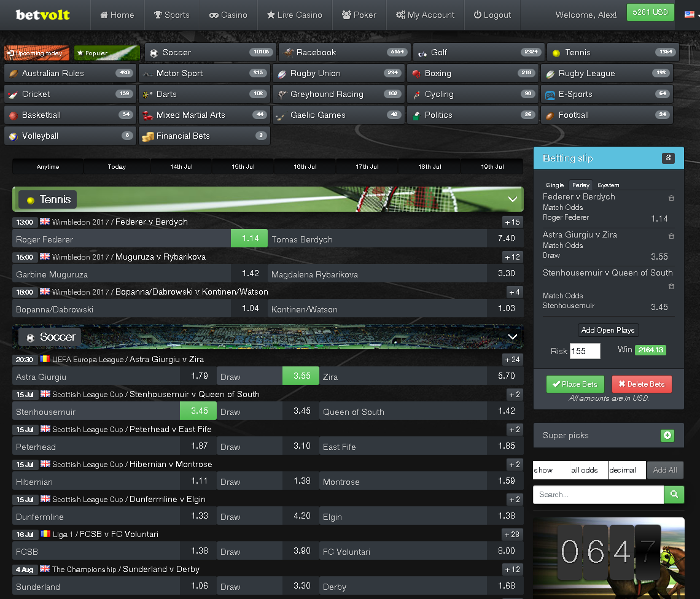Expand +24 markets for Astra Giurgiu v Zira
Image resolution: width=700 pixels, height=599 pixels.
click(512, 360)
